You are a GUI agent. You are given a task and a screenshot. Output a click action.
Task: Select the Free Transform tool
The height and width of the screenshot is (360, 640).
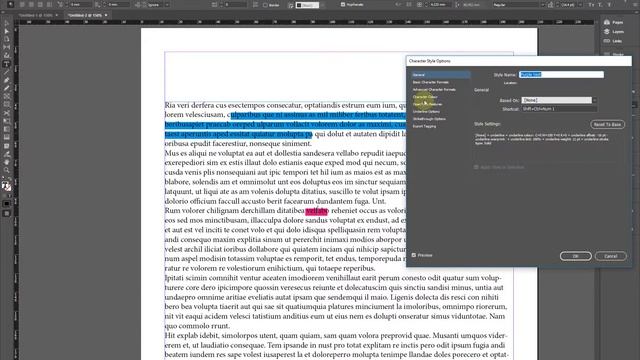click(7, 121)
